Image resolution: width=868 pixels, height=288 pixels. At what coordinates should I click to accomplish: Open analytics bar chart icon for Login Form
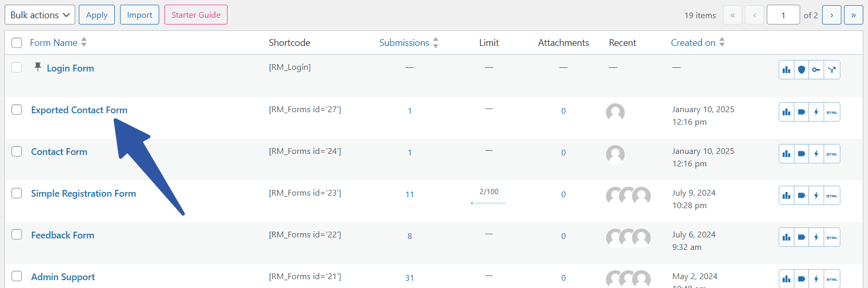(786, 70)
